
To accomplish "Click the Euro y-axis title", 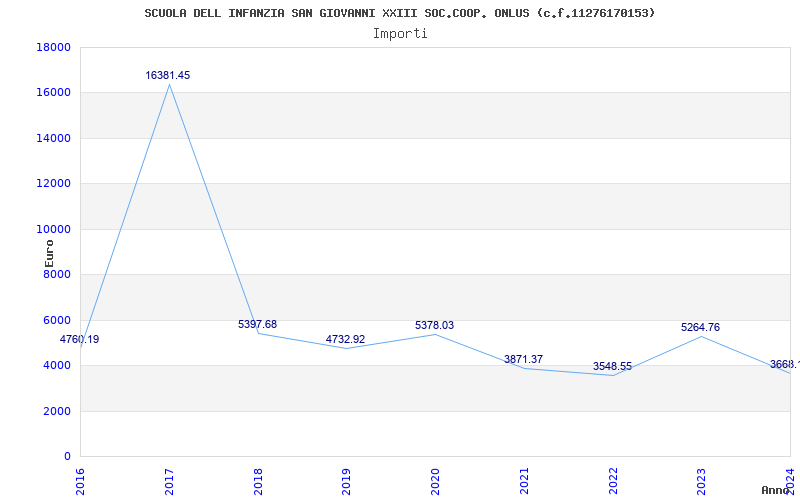I will (x=49, y=254).
